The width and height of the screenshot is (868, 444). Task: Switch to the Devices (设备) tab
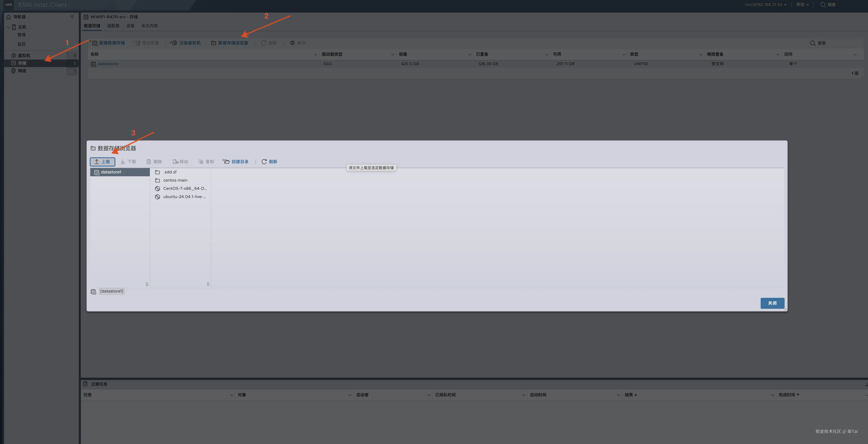130,26
